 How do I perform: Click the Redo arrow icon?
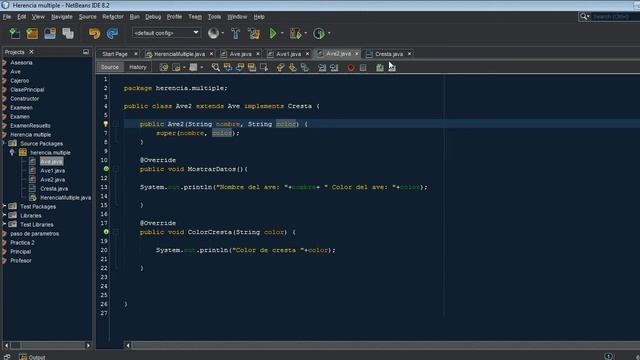[112, 33]
